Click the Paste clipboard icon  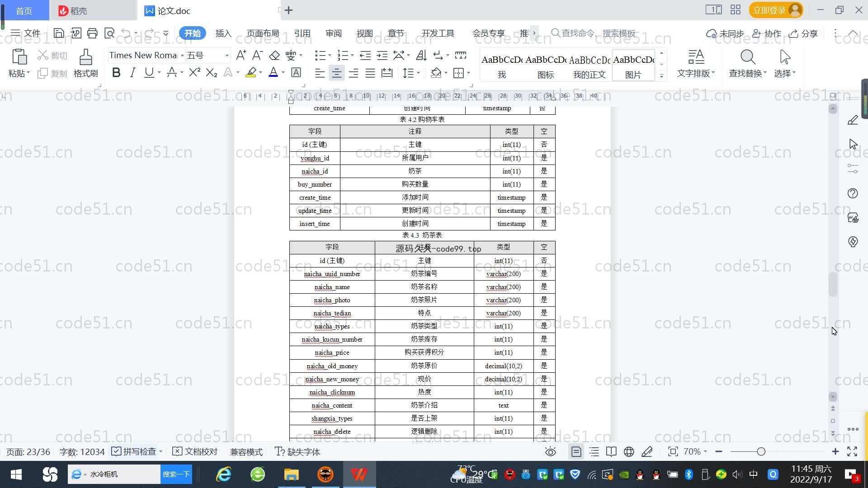point(19,57)
